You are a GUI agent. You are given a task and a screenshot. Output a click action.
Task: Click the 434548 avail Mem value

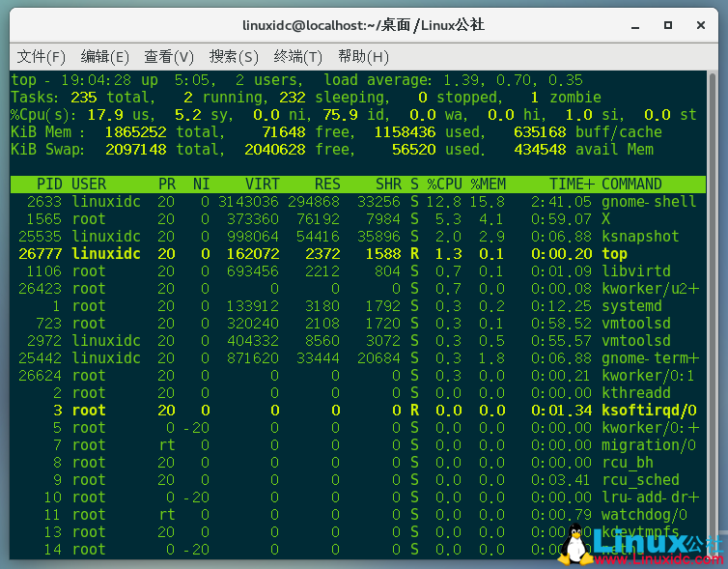point(540,150)
